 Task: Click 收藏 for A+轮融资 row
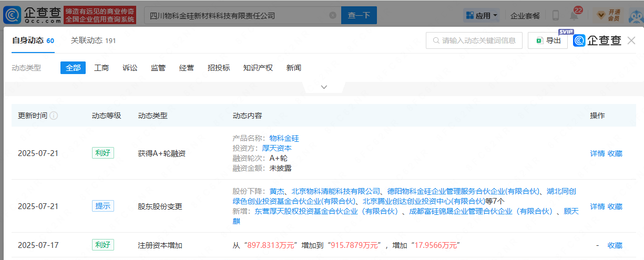point(615,154)
